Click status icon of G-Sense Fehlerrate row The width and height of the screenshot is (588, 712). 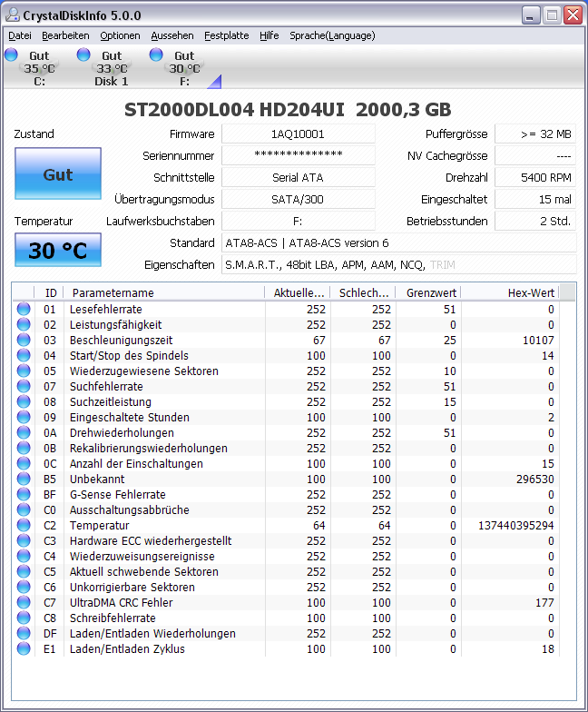tap(24, 494)
